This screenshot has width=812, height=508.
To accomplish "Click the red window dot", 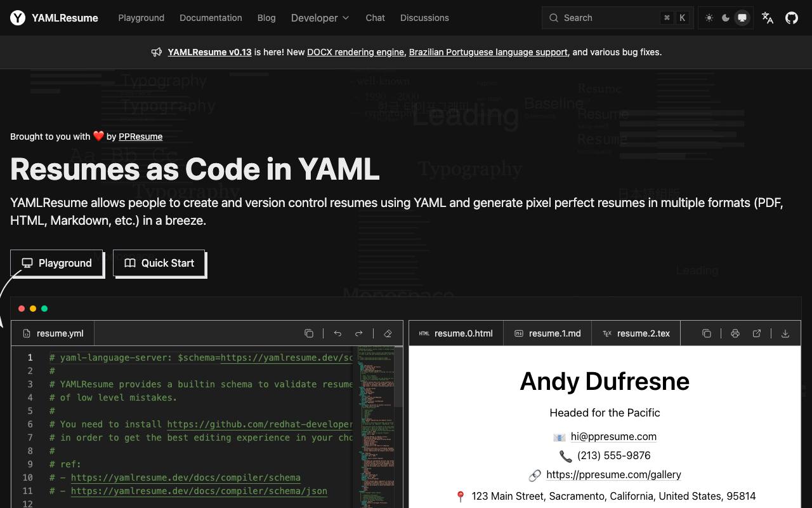I will pyautogui.click(x=22, y=309).
